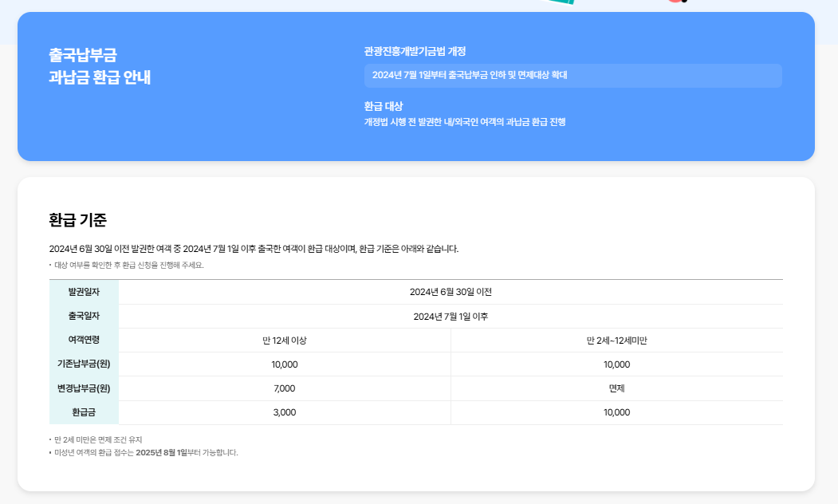Click the 면제 cell in 변경납부금 row
Image resolution: width=838 pixels, height=504 pixels.
(617, 388)
